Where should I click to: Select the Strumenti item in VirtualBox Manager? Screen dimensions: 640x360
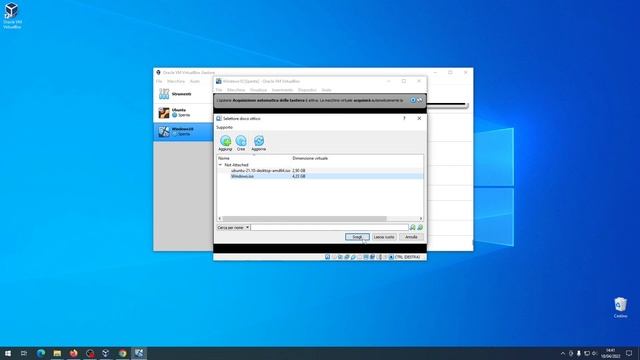tap(183, 94)
